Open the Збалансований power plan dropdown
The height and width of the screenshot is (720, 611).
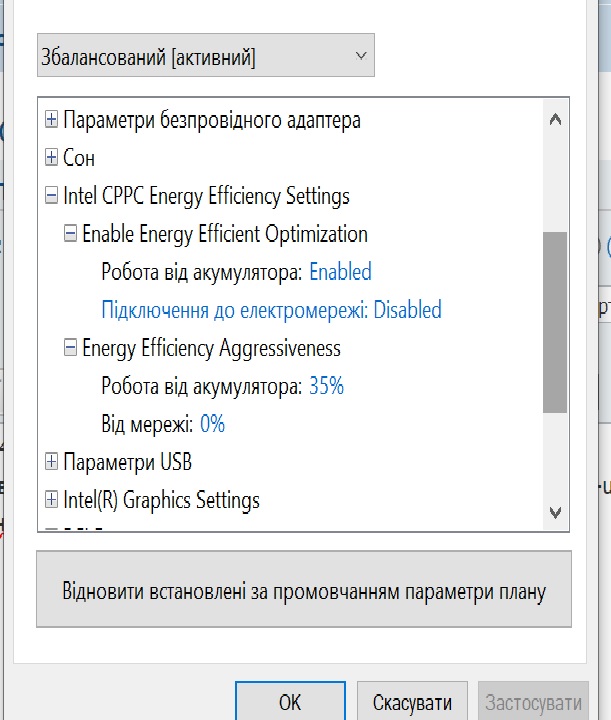coord(205,57)
